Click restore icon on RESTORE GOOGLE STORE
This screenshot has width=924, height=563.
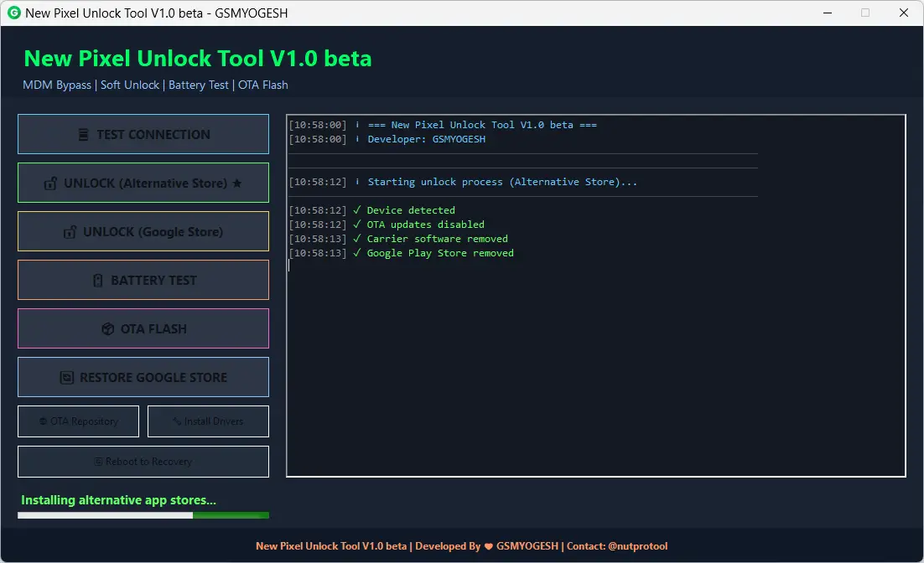(x=67, y=378)
